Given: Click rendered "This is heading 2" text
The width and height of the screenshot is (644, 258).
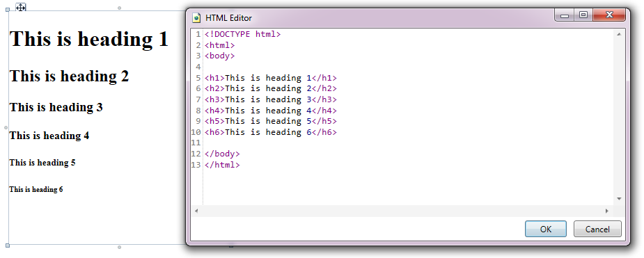Looking at the screenshot, I should [70, 76].
